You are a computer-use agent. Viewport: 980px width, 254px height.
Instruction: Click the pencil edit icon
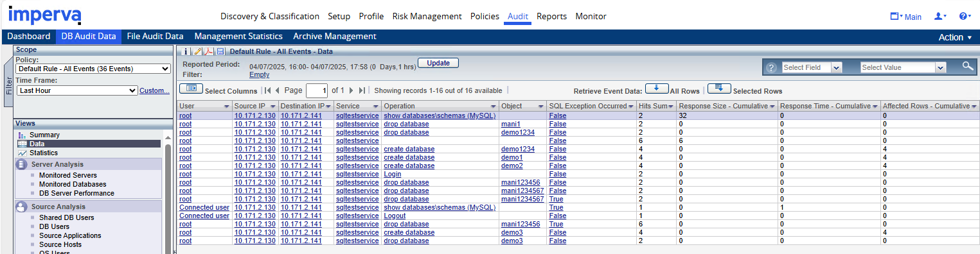[198, 51]
